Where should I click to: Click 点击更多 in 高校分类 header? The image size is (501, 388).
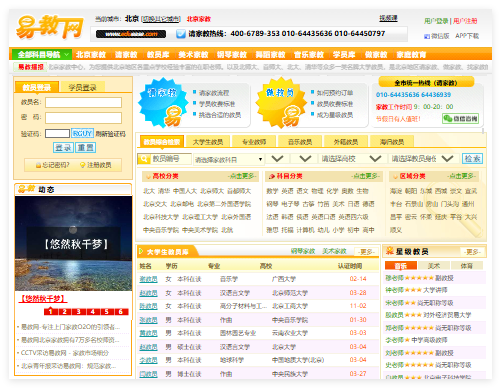[242, 176]
